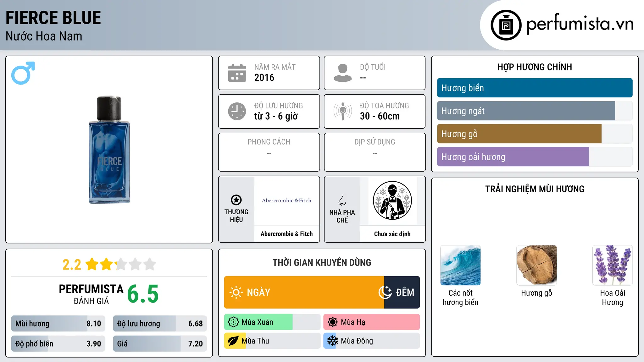This screenshot has height=362, width=644.
Task: Open the lavender flower note thumbnail
Action: (x=613, y=266)
